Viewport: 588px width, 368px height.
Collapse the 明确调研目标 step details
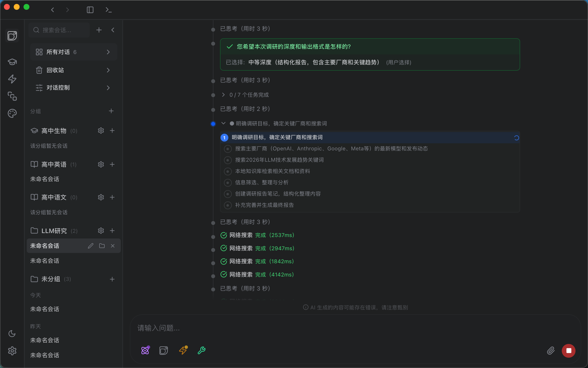pos(223,123)
